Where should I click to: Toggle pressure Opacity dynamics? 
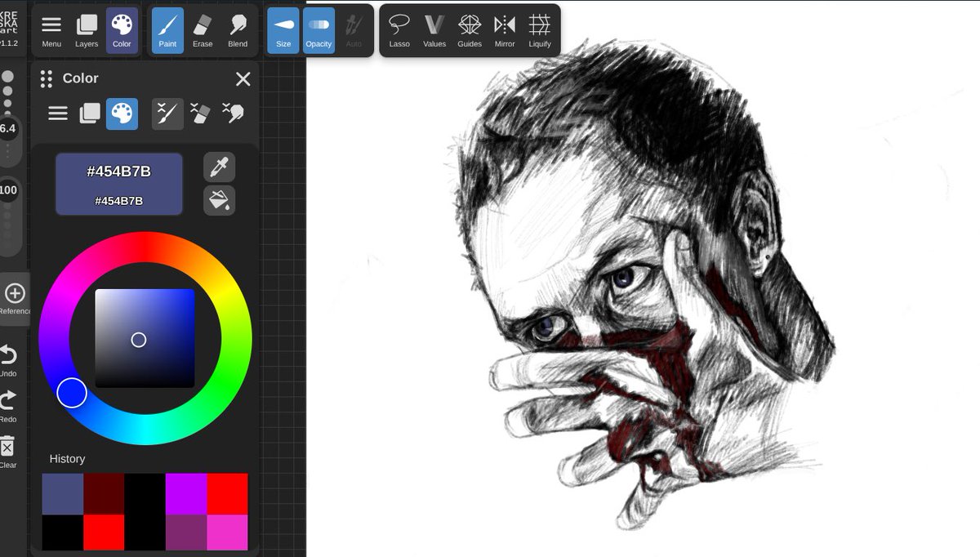coord(318,30)
